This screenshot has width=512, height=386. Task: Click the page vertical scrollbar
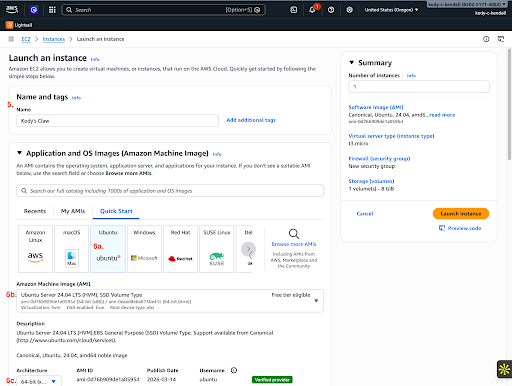tap(509, 104)
